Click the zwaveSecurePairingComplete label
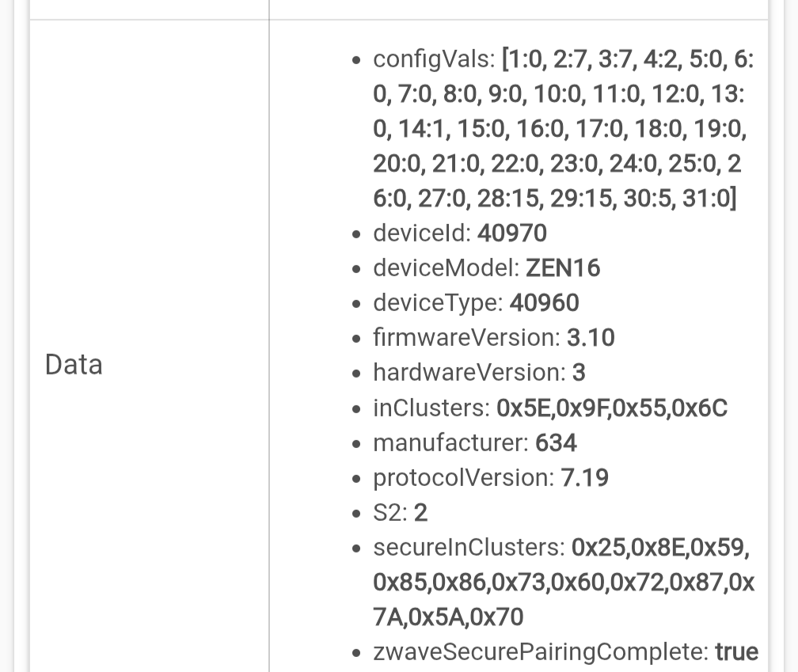Screen dimensions: 798x672 click(540, 651)
